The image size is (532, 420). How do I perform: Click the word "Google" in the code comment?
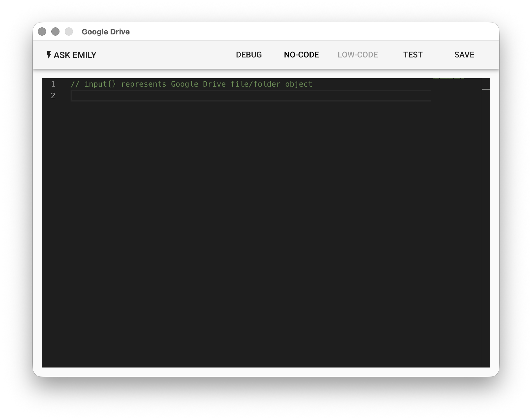point(185,84)
